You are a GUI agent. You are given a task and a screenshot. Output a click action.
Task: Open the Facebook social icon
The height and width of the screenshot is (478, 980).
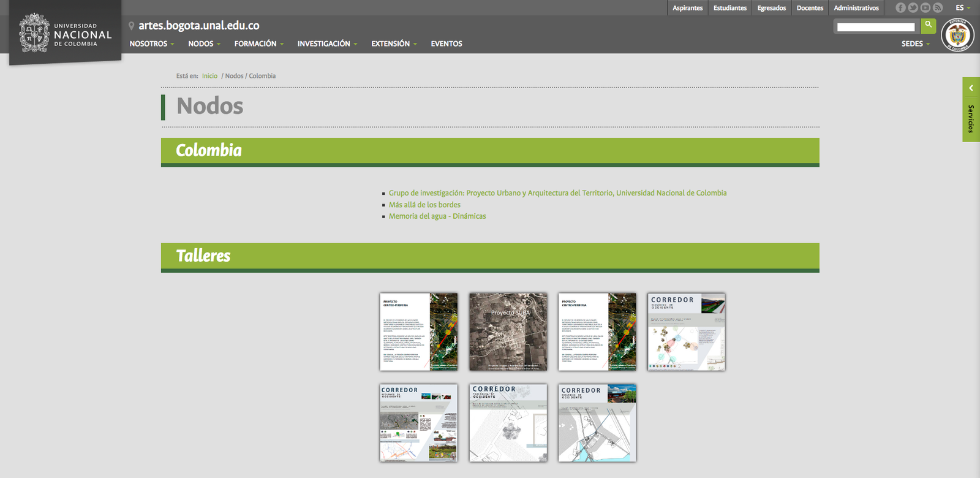pos(900,8)
